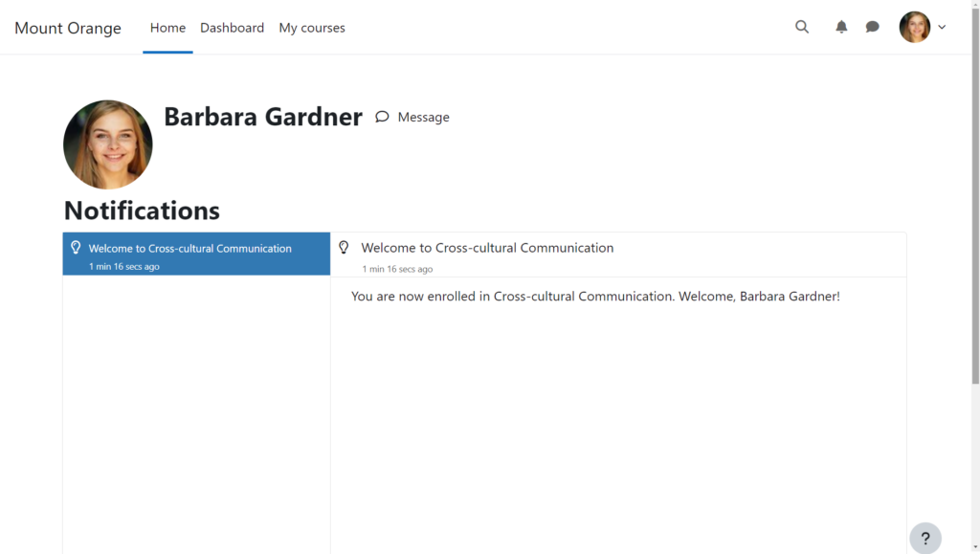Switch to the Home tab
Screen dimensions: 980x554
(167, 28)
